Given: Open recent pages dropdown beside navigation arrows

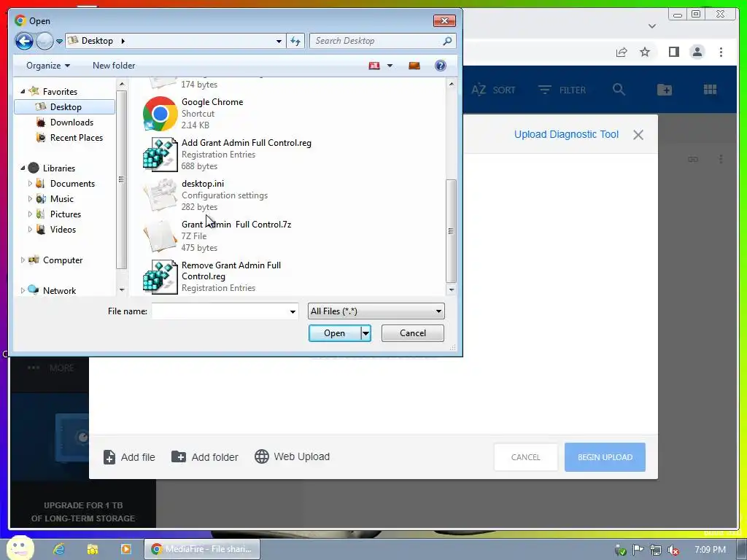Looking at the screenshot, I should coord(59,42).
